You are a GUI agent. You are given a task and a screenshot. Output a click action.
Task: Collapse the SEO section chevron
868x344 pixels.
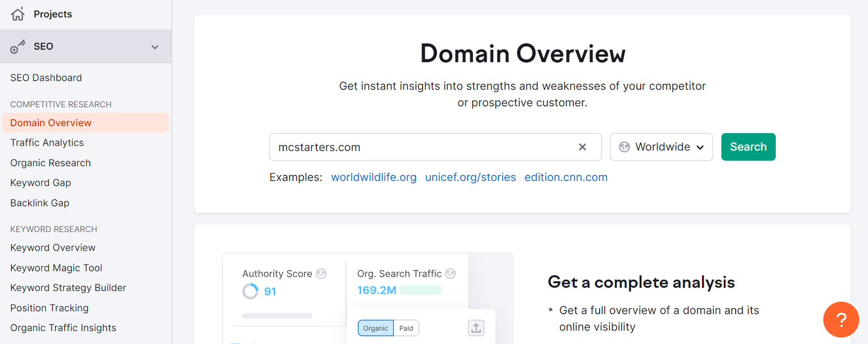(x=155, y=47)
